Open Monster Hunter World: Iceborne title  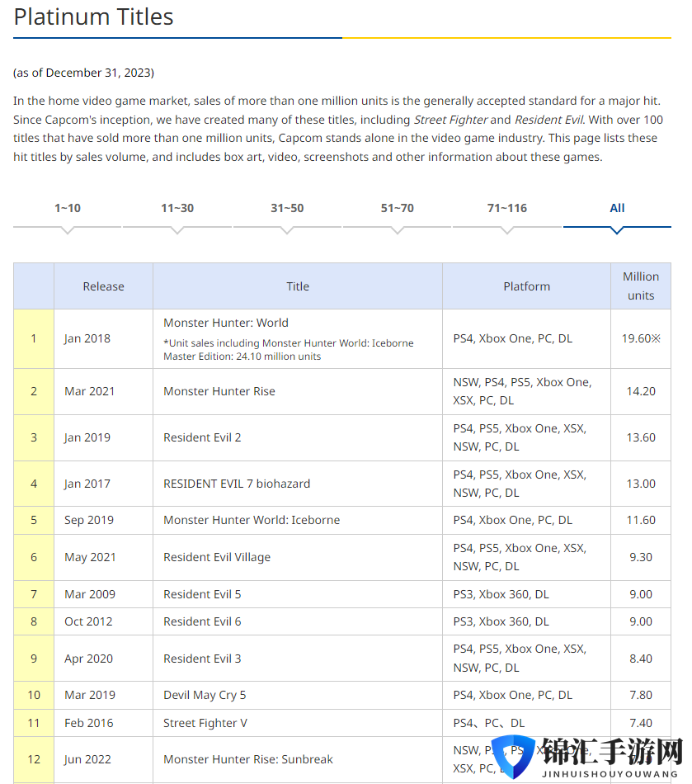(x=252, y=520)
